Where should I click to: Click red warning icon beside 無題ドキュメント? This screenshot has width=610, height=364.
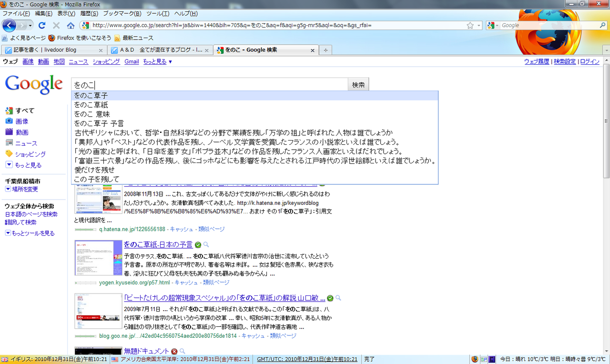tap(174, 351)
